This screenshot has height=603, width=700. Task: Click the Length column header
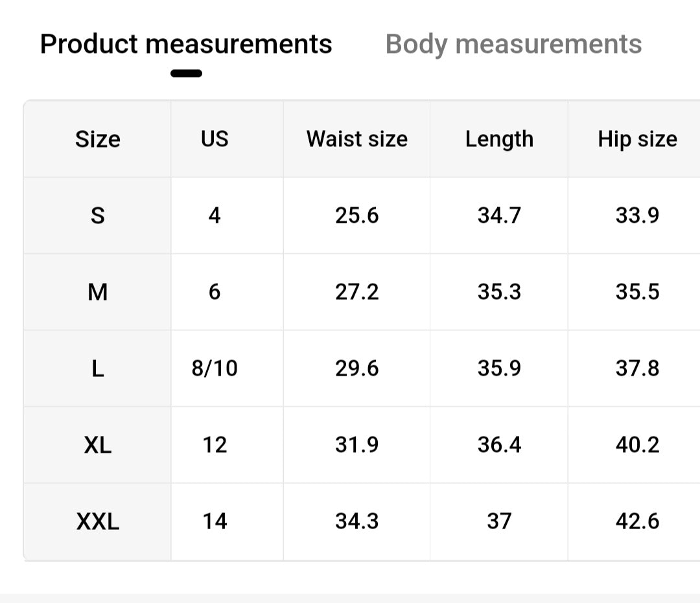(499, 139)
